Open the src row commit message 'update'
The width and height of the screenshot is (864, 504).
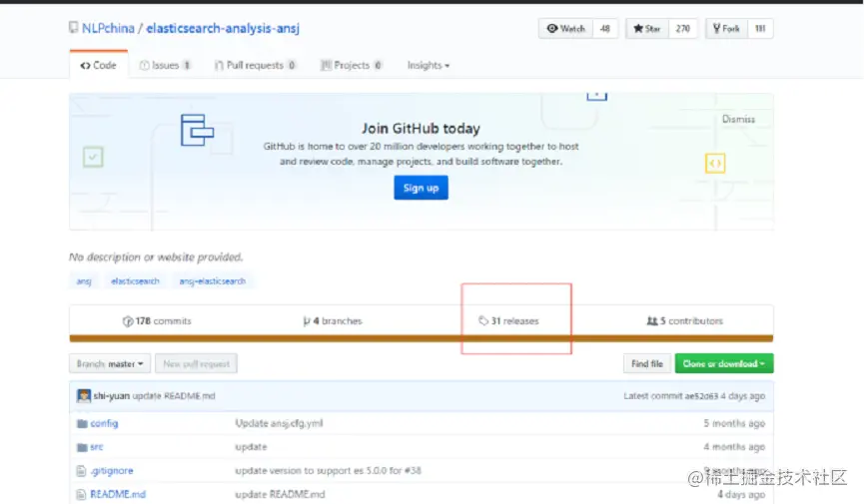point(251,447)
